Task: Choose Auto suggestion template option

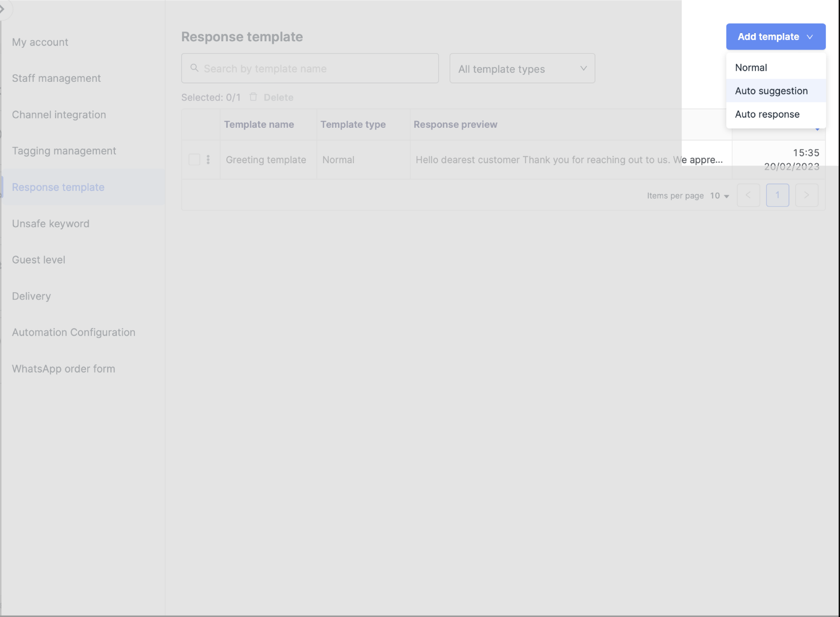Action: coord(771,91)
